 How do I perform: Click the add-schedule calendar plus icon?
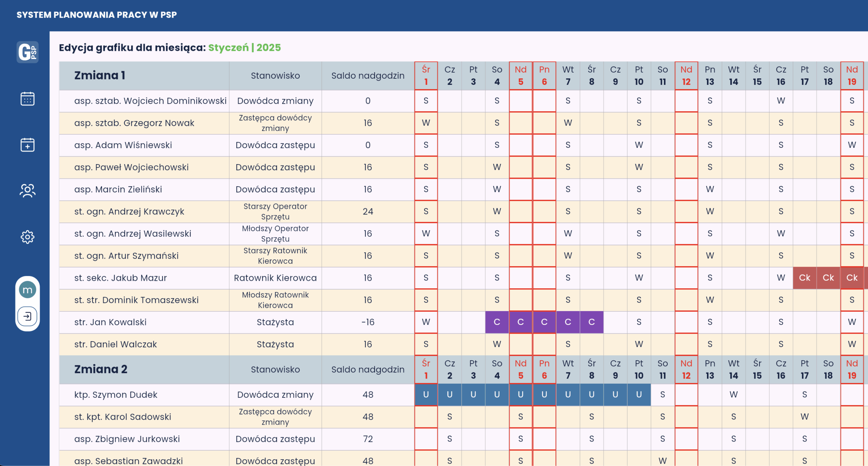pyautogui.click(x=27, y=145)
